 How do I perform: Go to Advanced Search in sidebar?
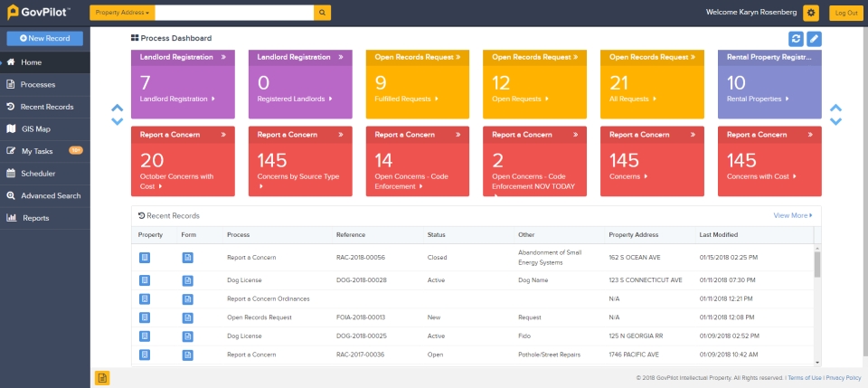tap(51, 195)
